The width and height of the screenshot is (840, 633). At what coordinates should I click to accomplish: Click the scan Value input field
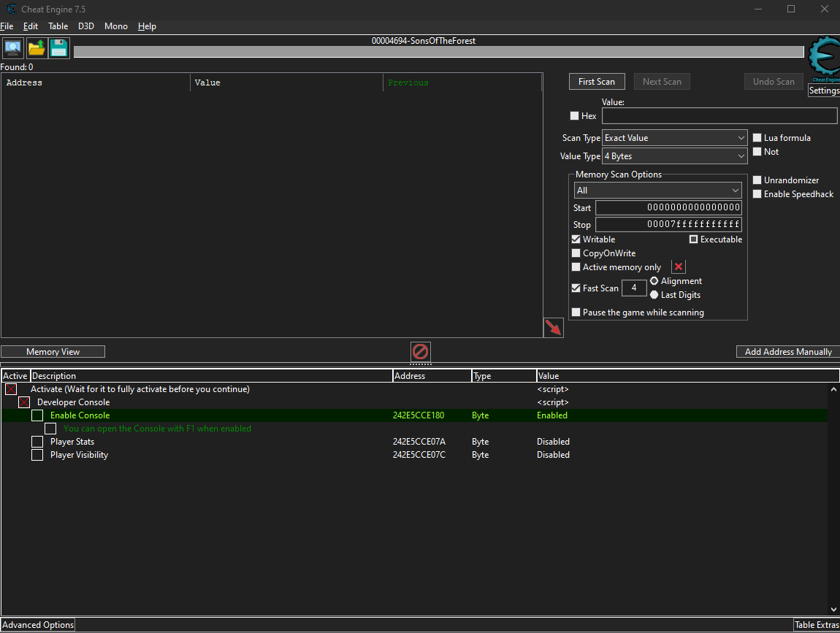(x=719, y=115)
